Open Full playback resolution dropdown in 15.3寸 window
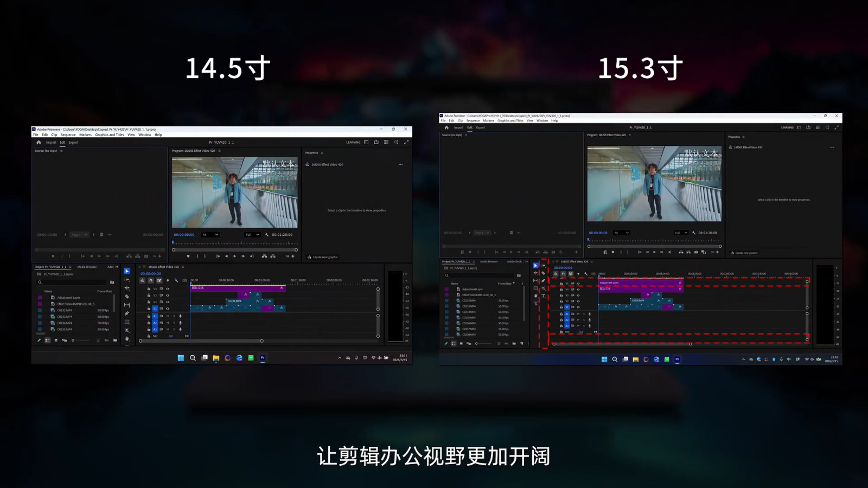868x488 pixels. [x=681, y=233]
